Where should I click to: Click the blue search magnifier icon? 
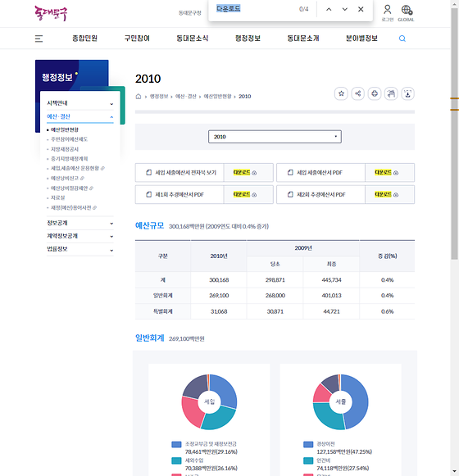(402, 39)
